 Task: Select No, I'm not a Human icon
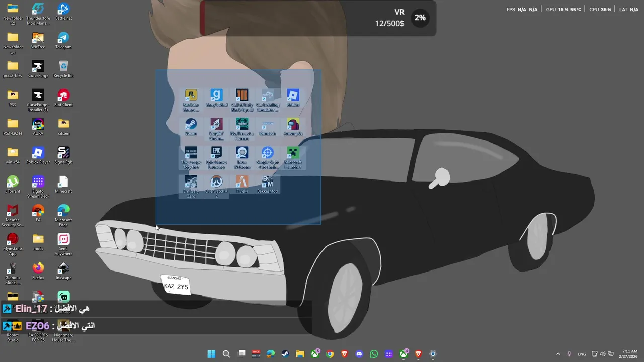coord(242,129)
